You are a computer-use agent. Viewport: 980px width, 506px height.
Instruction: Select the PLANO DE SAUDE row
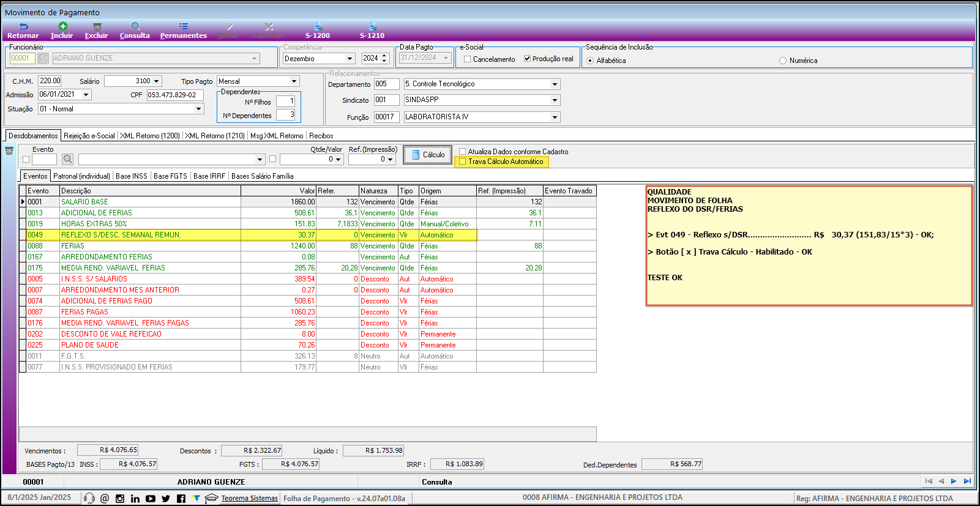308,345
